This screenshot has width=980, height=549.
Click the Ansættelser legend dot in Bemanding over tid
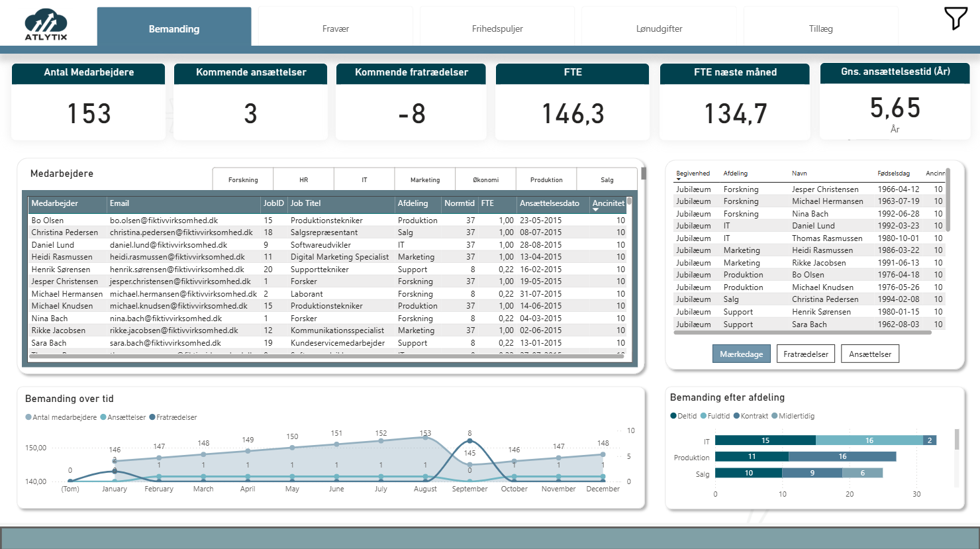[x=103, y=417]
